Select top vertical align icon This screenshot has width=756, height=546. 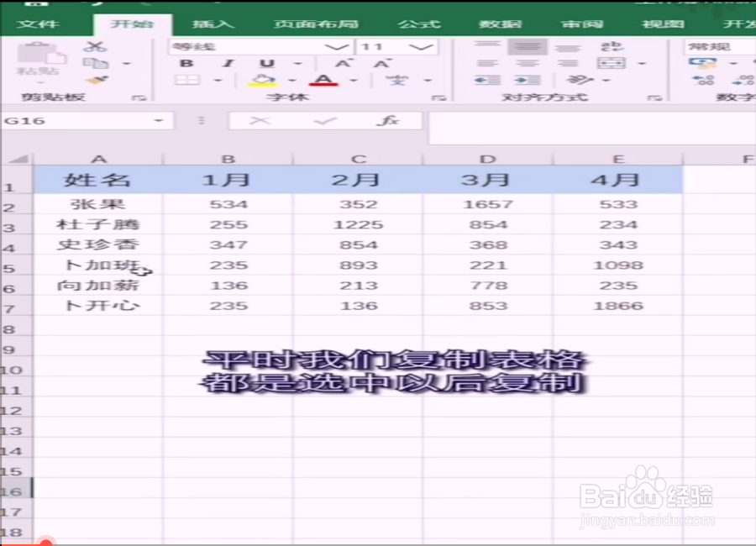[x=487, y=46]
